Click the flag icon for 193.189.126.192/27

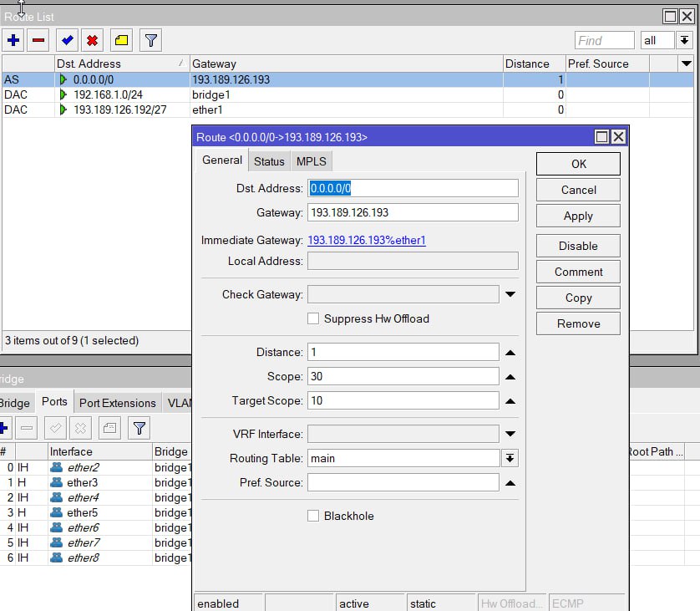click(63, 109)
